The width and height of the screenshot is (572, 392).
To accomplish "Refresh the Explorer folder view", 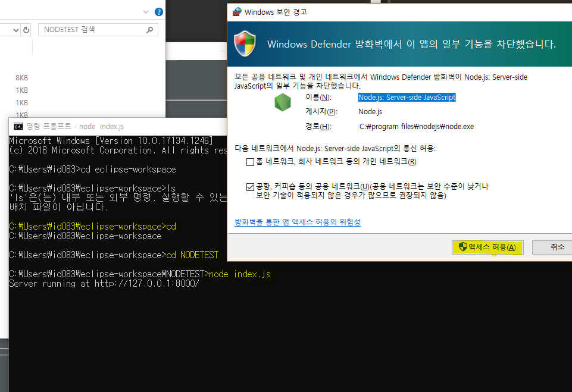I will coord(26,30).
